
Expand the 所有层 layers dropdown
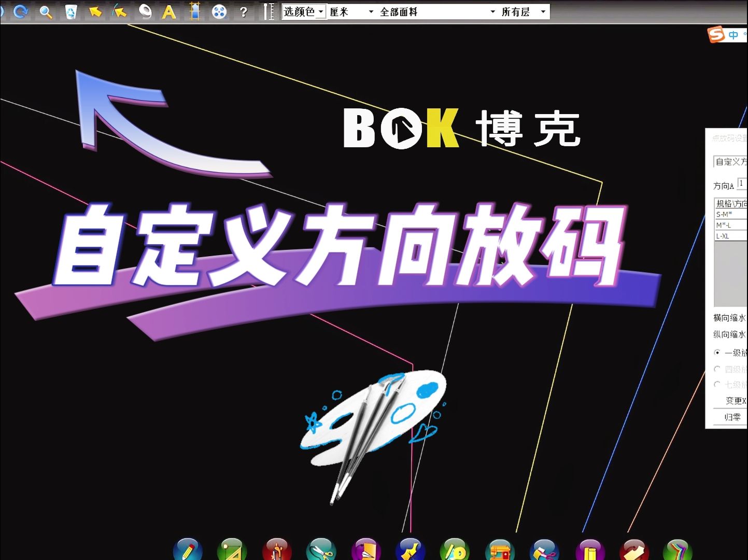point(524,11)
